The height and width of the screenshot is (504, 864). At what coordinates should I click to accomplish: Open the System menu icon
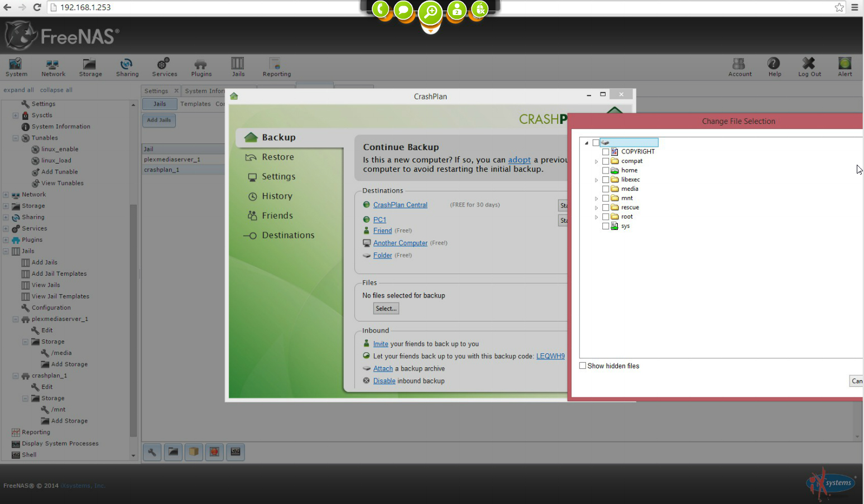[x=16, y=67]
